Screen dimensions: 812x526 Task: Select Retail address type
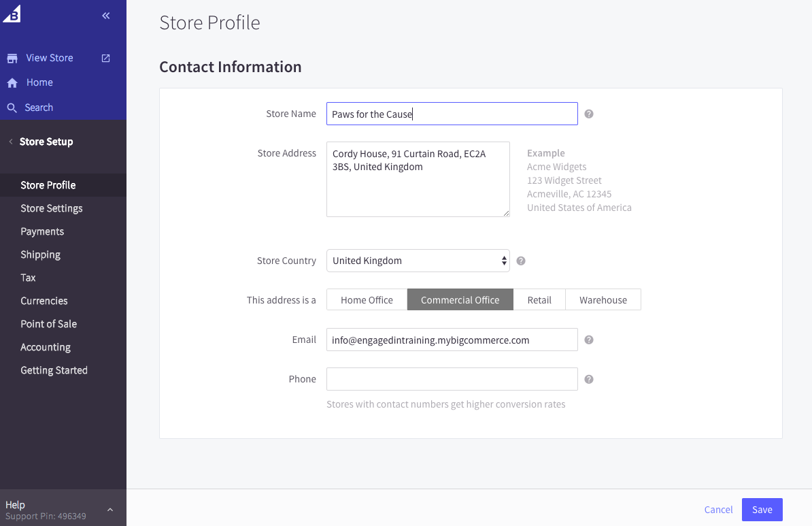tap(539, 300)
